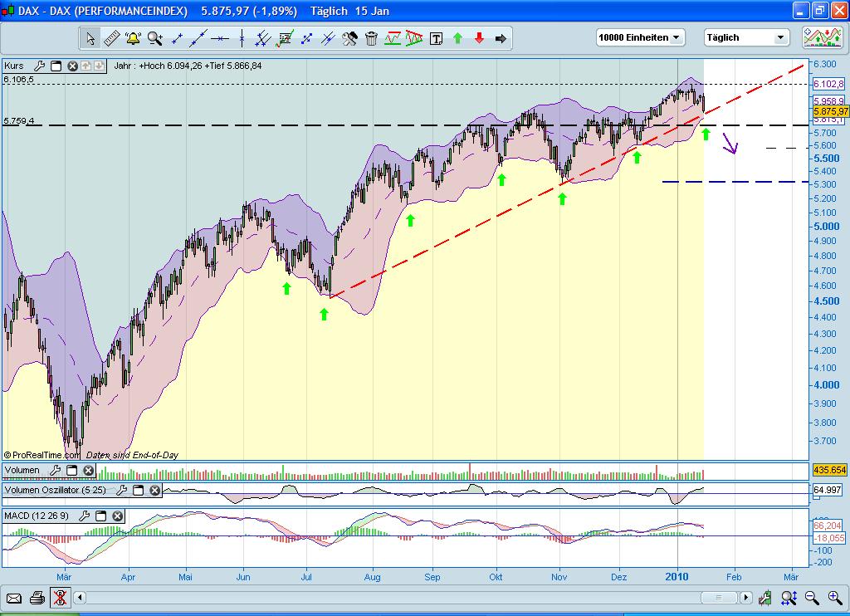Screen dimensions: 850x616
Task: Click the 6.102,8 price axis label
Action: [829, 84]
